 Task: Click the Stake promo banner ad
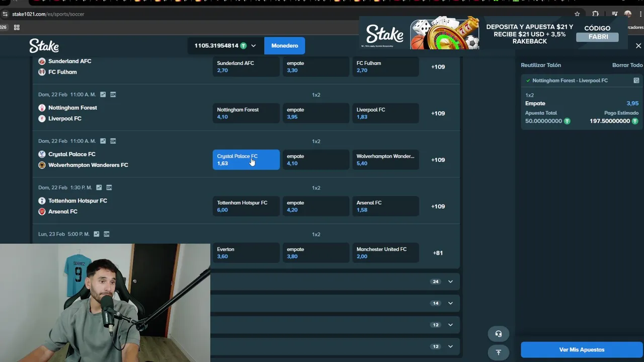pos(493,34)
